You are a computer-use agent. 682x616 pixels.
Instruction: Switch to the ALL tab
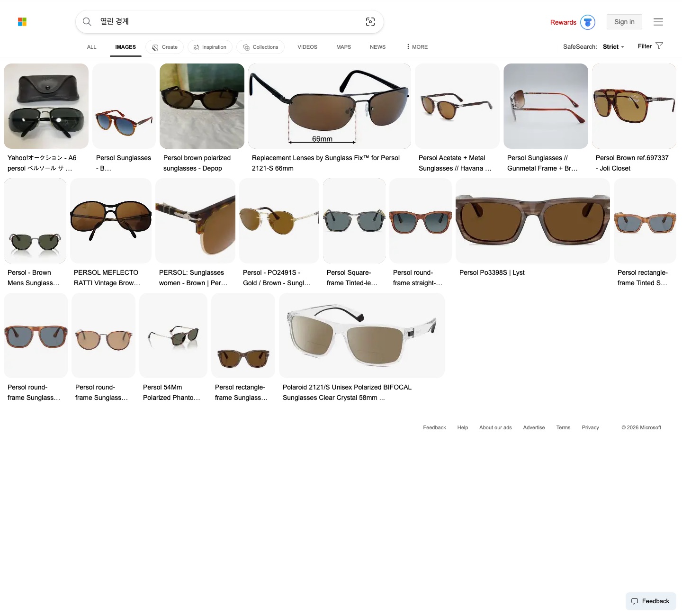(92, 47)
